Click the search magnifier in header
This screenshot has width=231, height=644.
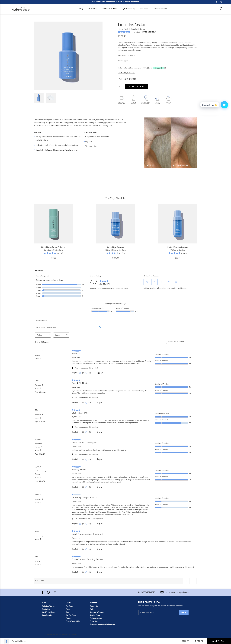tap(221, 9)
